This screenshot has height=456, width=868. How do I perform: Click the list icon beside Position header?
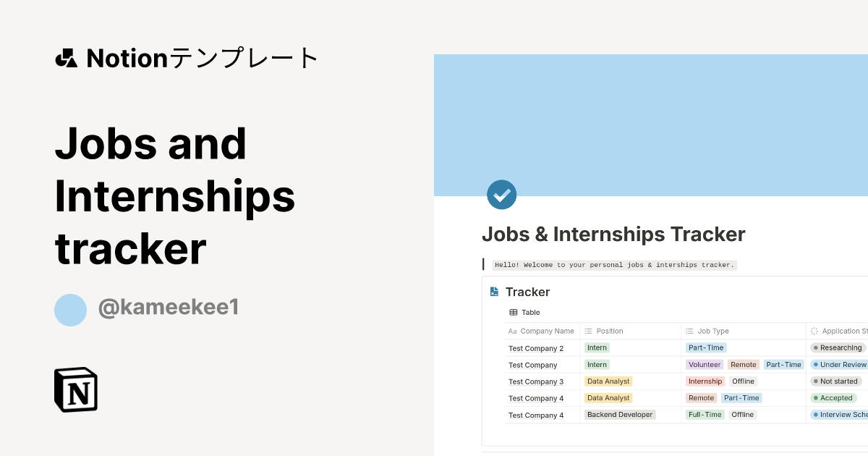click(x=590, y=331)
